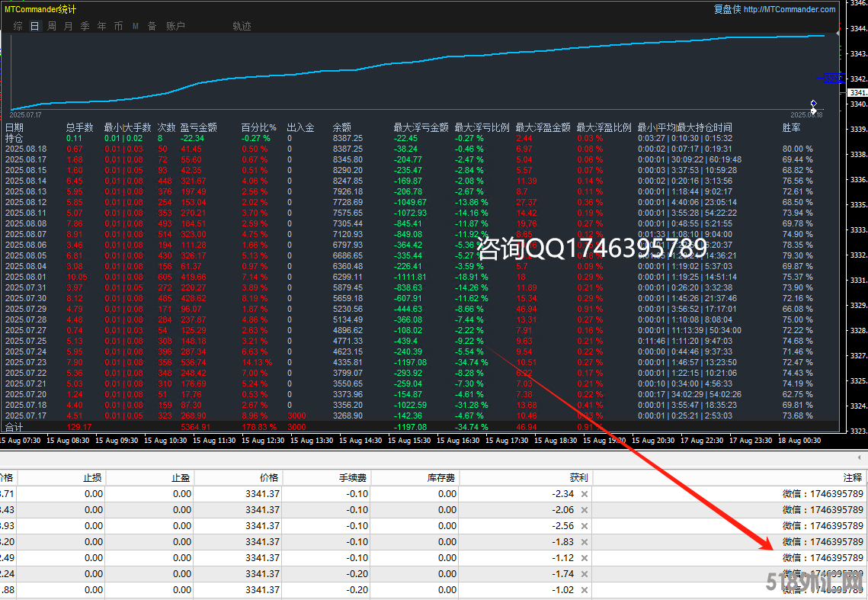Click the X beside profit -2.56
Screen dimensions: 868x600
(585, 525)
